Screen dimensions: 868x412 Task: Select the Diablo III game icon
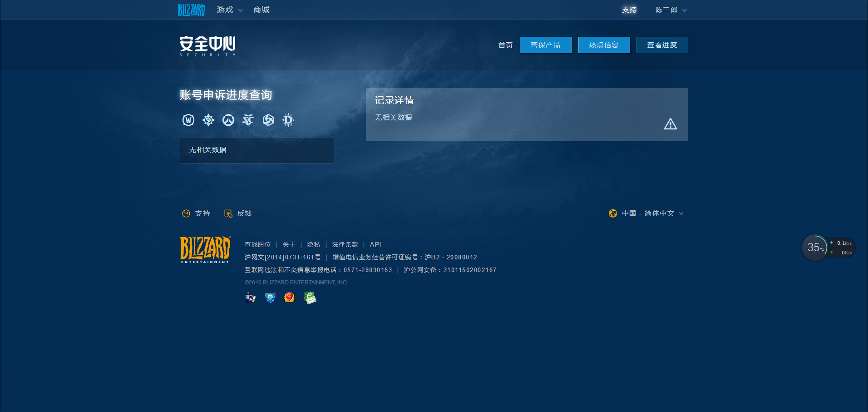[288, 120]
